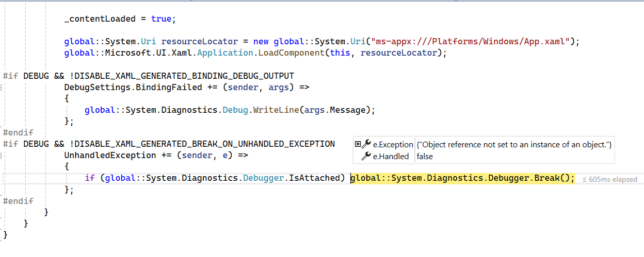The height and width of the screenshot is (257, 644).
Task: Click the wrench icon beside e.Handled
Action: pyautogui.click(x=366, y=156)
